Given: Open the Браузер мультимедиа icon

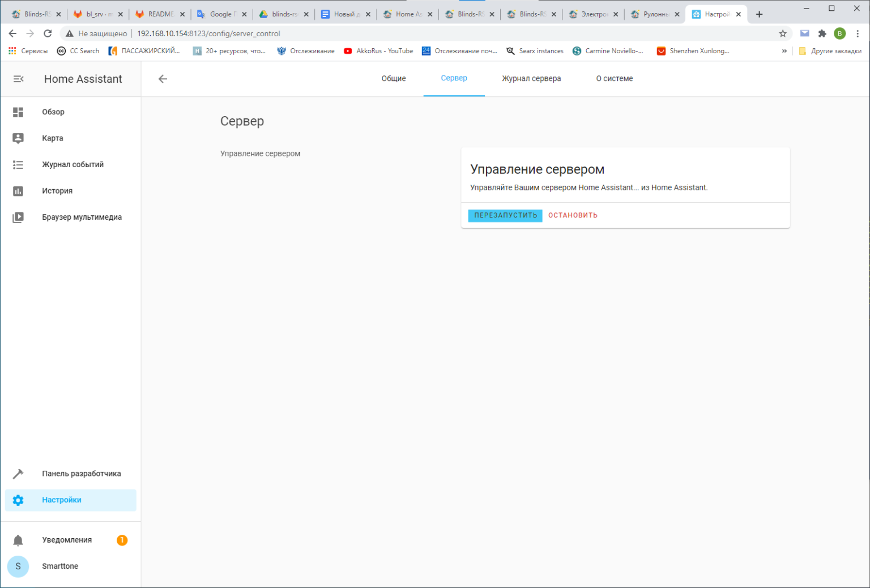Looking at the screenshot, I should pyautogui.click(x=18, y=217).
